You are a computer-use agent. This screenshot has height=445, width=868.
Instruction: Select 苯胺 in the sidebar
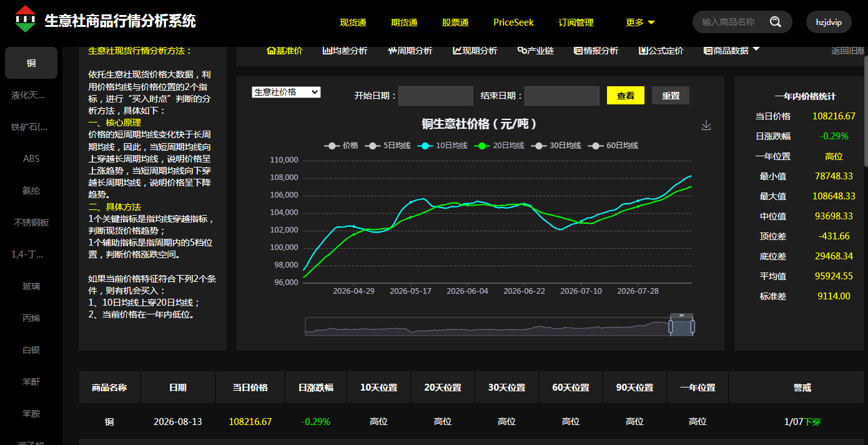(31, 414)
